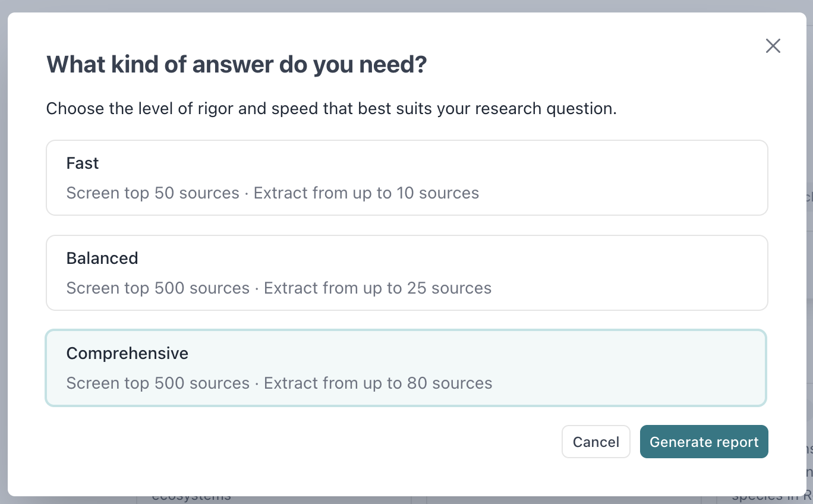
Task: Click the "What kind of answer" heading
Action: [x=237, y=64]
